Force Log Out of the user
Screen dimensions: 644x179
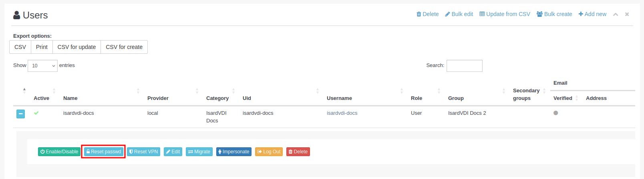pyautogui.click(x=269, y=152)
